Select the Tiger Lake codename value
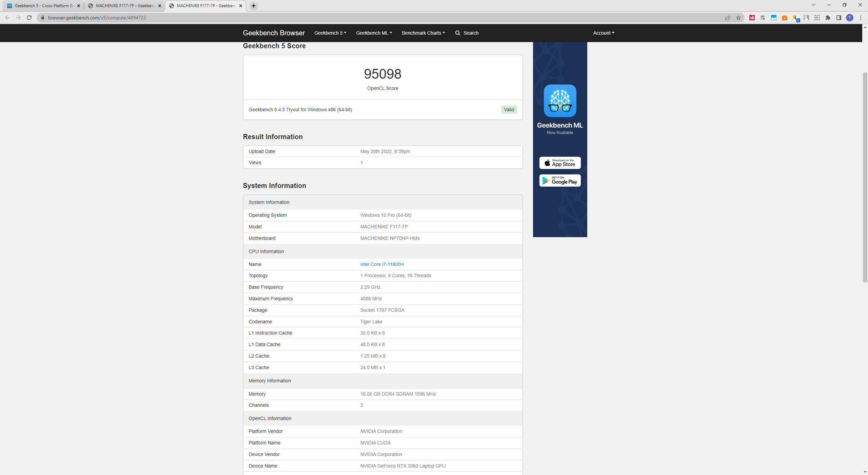This screenshot has height=475, width=868. click(x=371, y=322)
